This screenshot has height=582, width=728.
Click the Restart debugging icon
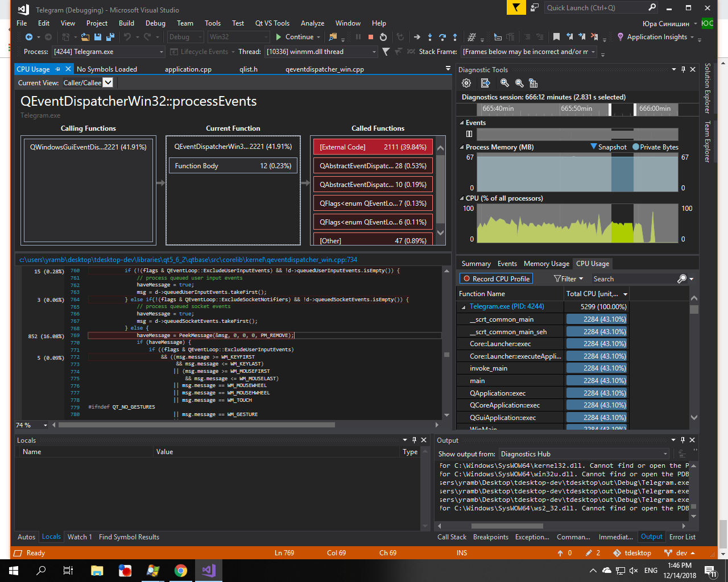pyautogui.click(x=383, y=37)
